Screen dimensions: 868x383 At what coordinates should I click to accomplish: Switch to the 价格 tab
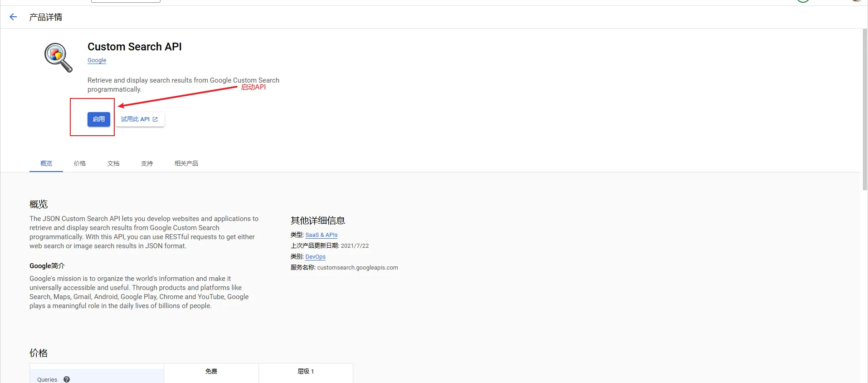(80, 163)
